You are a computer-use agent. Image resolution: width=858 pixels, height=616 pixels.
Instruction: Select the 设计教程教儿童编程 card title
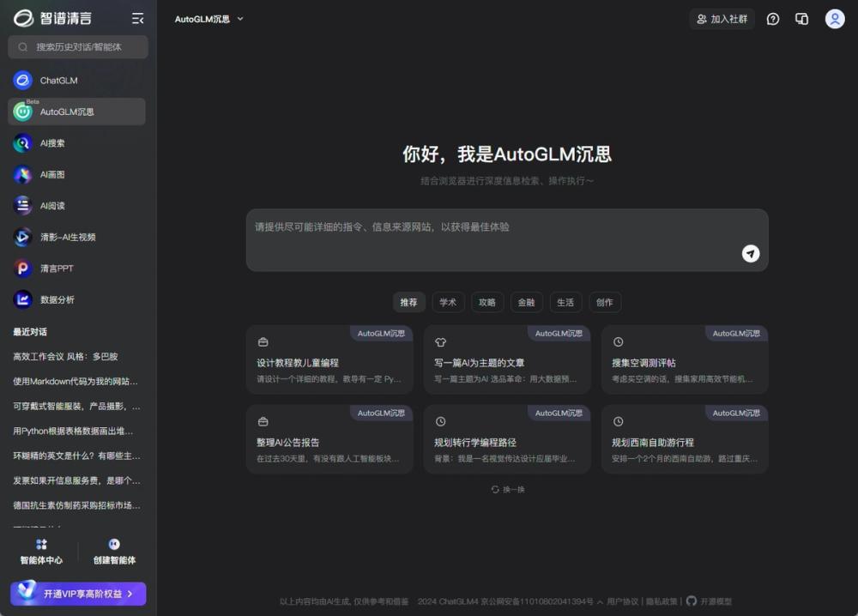pos(298,363)
